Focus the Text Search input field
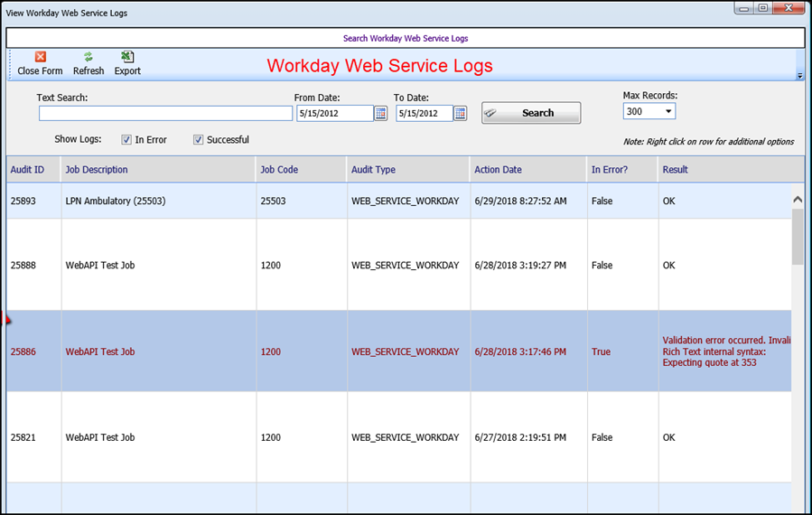Screen dimensions: 812x515 click(x=165, y=114)
